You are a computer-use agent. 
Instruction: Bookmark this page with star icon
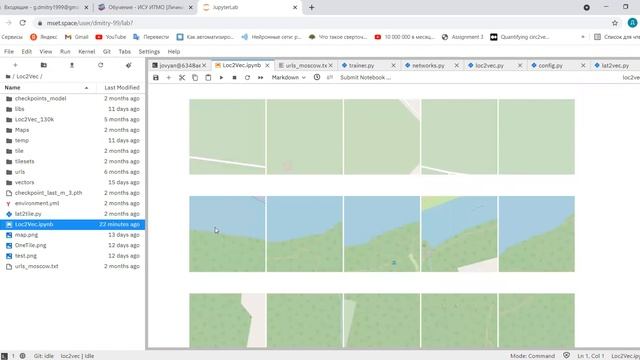click(x=615, y=23)
